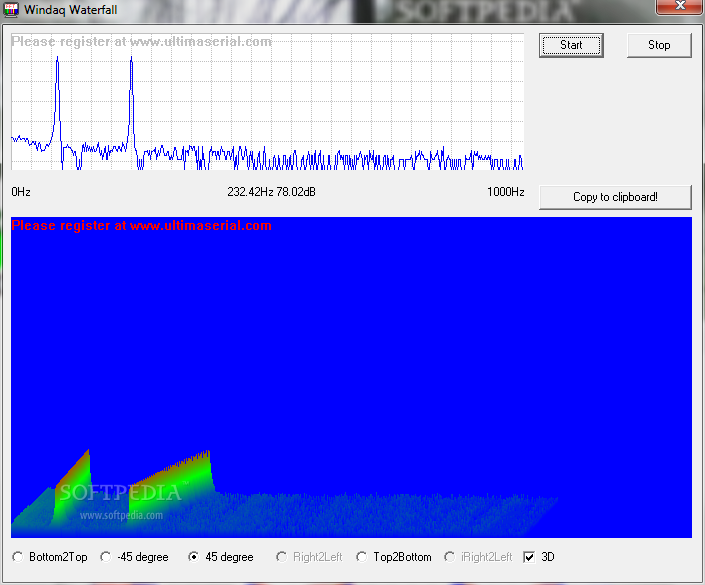
Task: Click the Start button
Action: click(571, 45)
